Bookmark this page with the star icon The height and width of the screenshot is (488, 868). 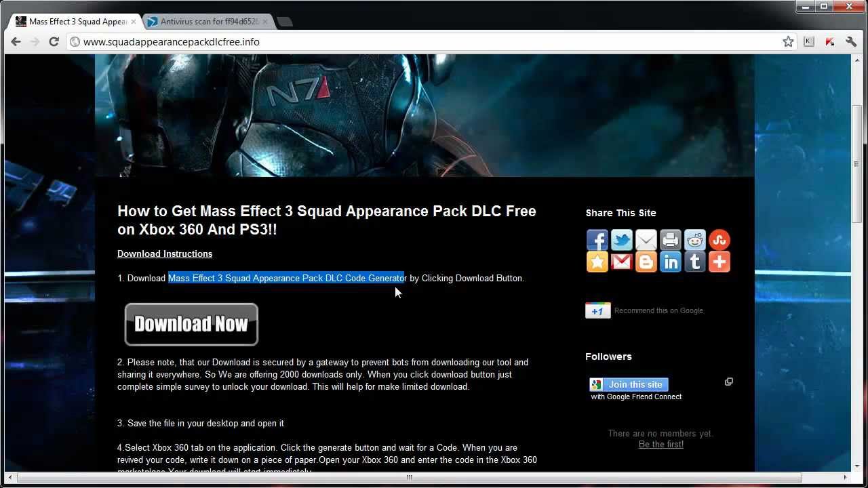pyautogui.click(x=788, y=42)
